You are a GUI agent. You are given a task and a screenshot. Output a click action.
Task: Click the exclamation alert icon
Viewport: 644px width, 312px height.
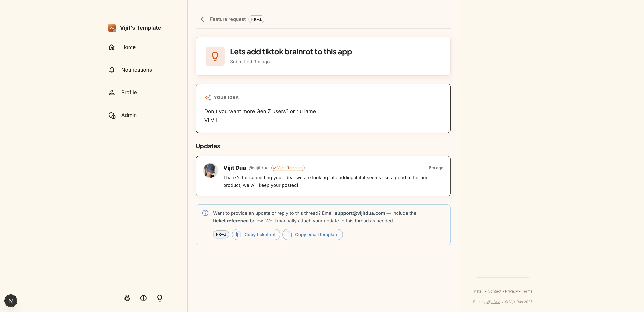[143, 298]
